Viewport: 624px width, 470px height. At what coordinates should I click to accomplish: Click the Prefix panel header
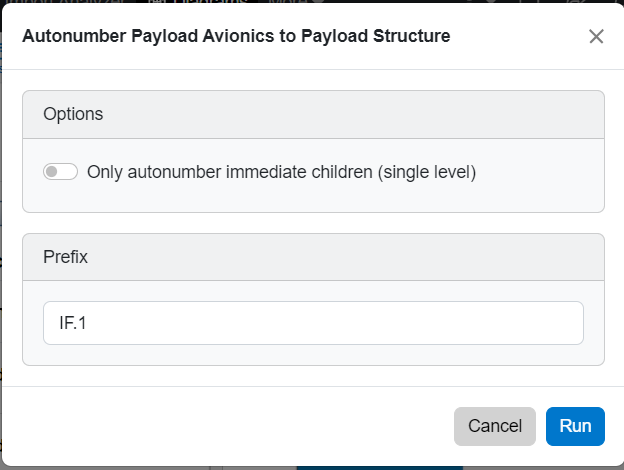pos(66,257)
